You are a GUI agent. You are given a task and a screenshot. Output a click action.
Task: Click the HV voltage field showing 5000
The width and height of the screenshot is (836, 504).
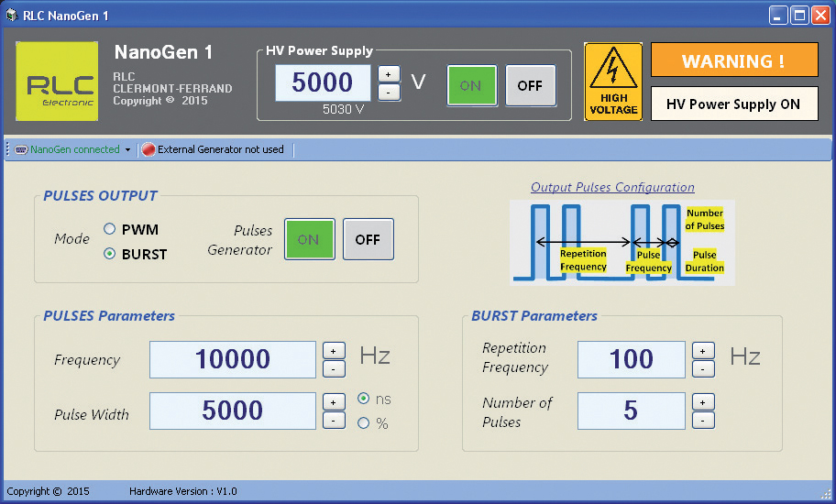tap(323, 82)
